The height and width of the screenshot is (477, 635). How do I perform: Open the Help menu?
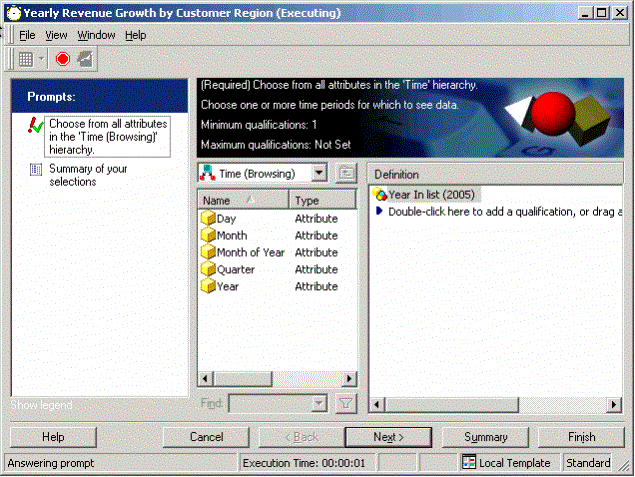(135, 36)
